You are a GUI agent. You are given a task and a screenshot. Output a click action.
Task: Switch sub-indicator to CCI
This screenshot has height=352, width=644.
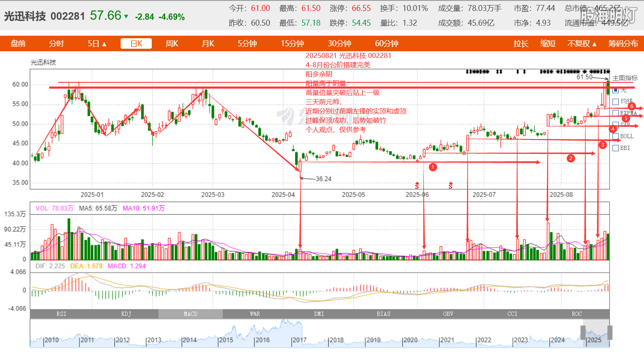tap(512, 314)
